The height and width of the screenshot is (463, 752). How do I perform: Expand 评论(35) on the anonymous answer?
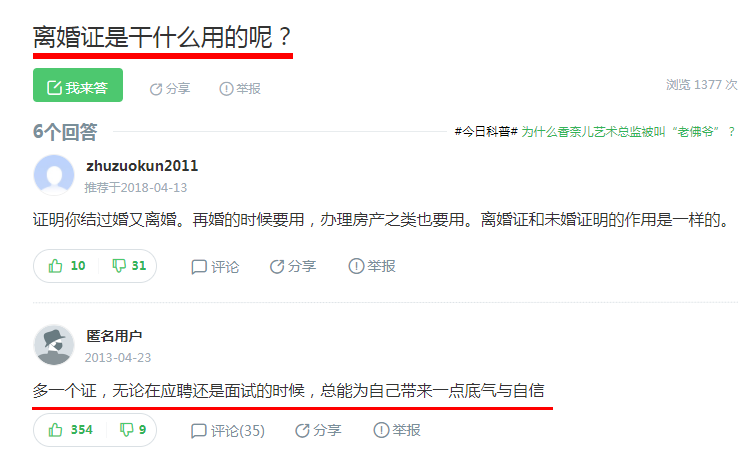(227, 431)
